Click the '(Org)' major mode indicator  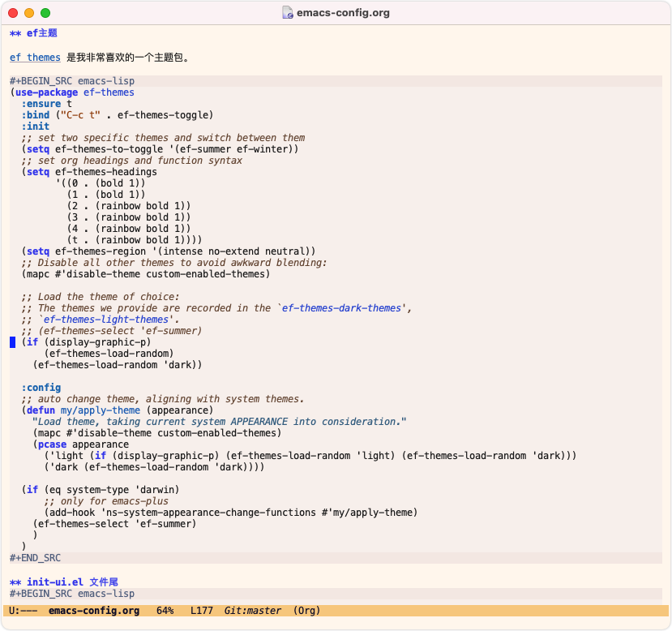point(306,611)
